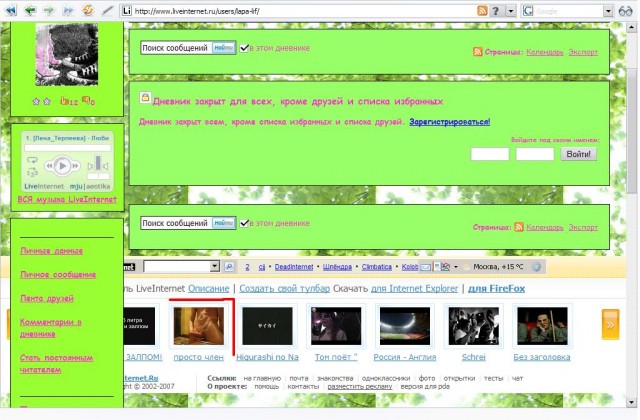Screen dimensions: 640x420
Task: Click the music player track progress bar
Action: point(67,148)
